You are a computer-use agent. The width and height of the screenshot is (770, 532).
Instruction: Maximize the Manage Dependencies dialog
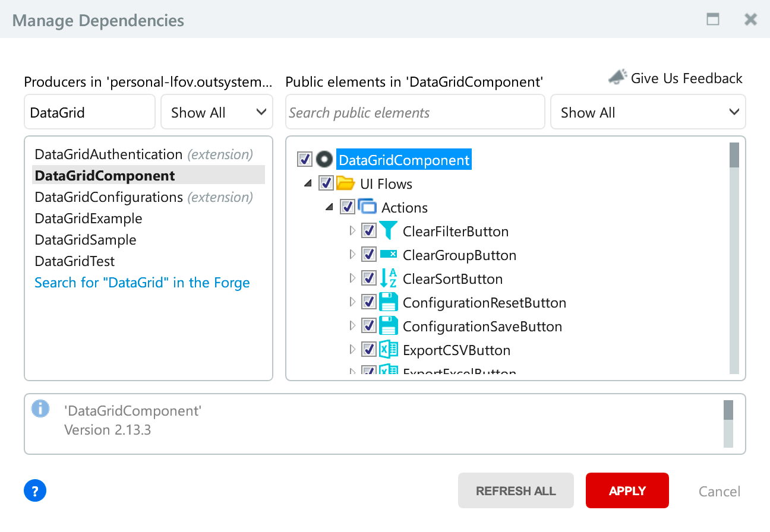point(713,19)
